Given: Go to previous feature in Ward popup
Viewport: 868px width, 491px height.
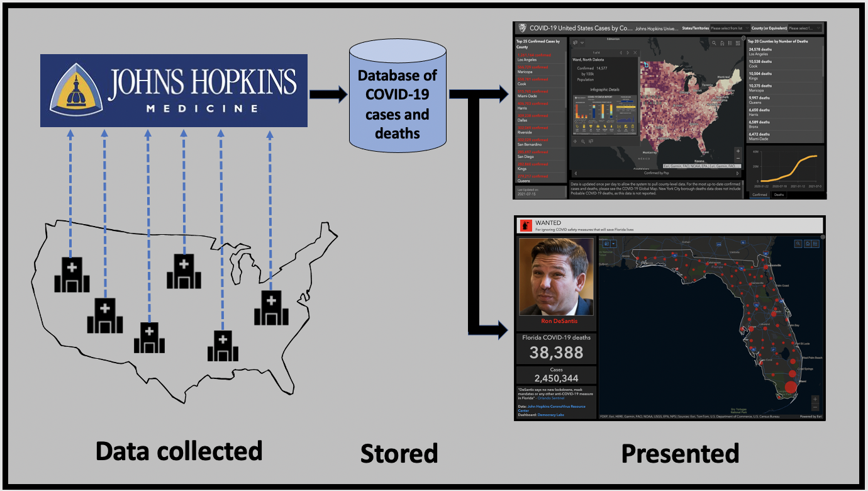Looking at the screenshot, I should tap(621, 53).
